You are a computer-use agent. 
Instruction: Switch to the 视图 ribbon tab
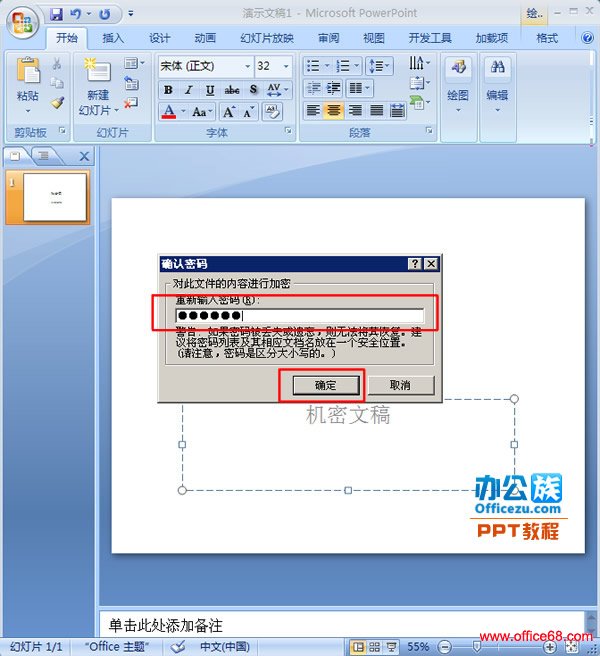[374, 38]
